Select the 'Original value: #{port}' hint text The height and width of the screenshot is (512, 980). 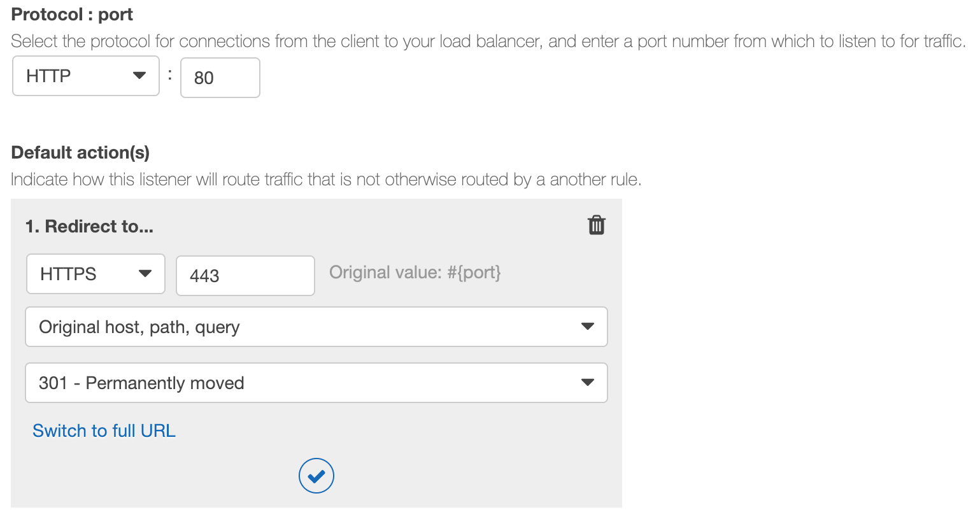415,273
